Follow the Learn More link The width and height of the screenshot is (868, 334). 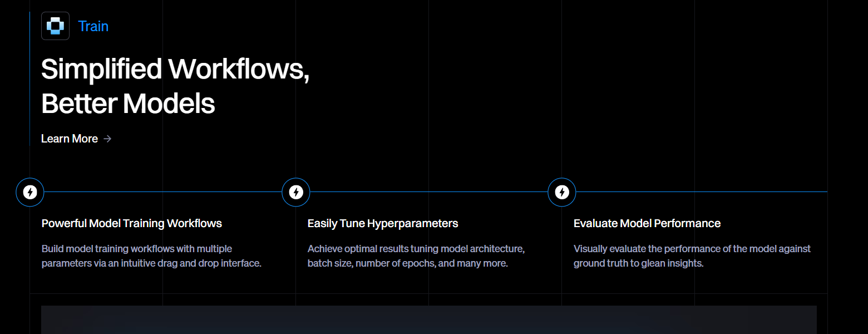[x=70, y=139]
